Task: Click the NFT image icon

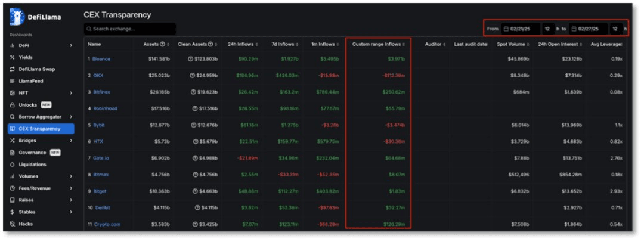Action: (13, 93)
